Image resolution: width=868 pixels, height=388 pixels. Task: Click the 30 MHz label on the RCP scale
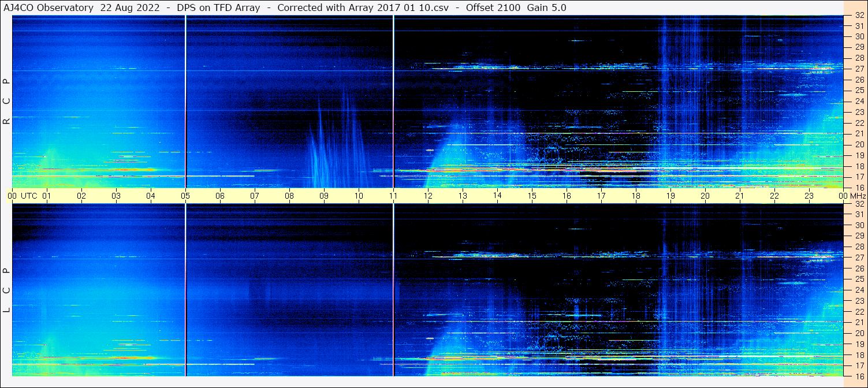(x=859, y=36)
